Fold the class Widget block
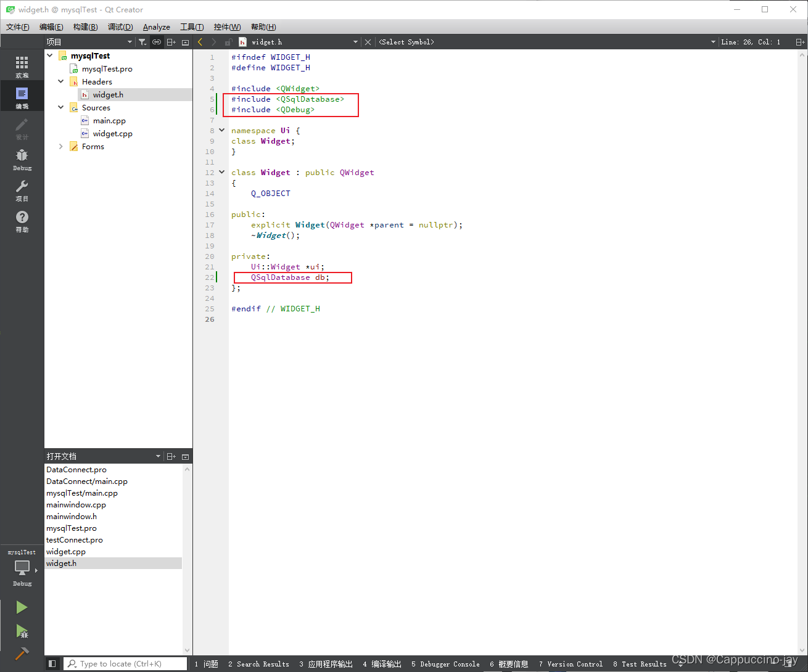808x672 pixels. click(x=222, y=172)
